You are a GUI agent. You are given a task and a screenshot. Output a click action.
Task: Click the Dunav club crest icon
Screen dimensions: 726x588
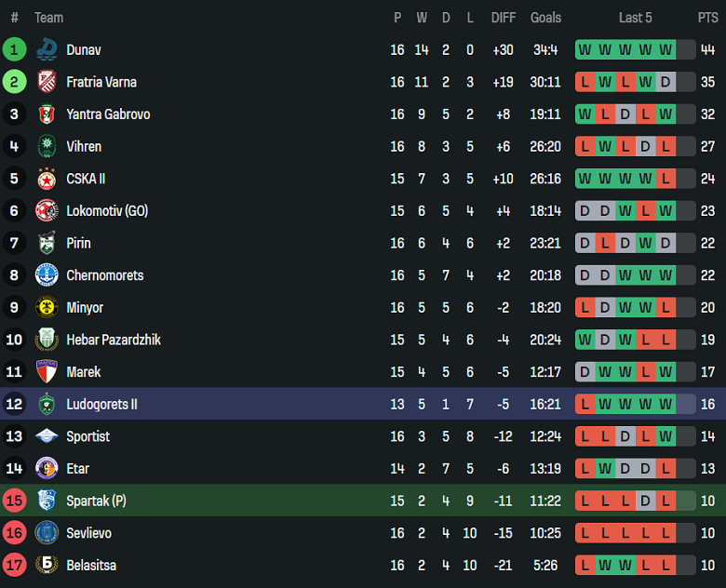[x=47, y=50]
